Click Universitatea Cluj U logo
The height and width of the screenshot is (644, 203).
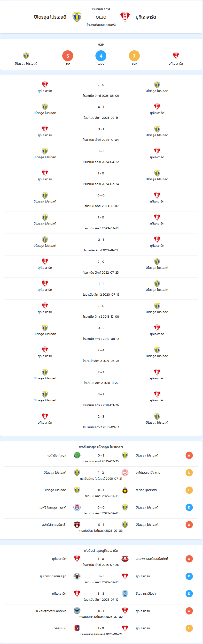[77, 576]
